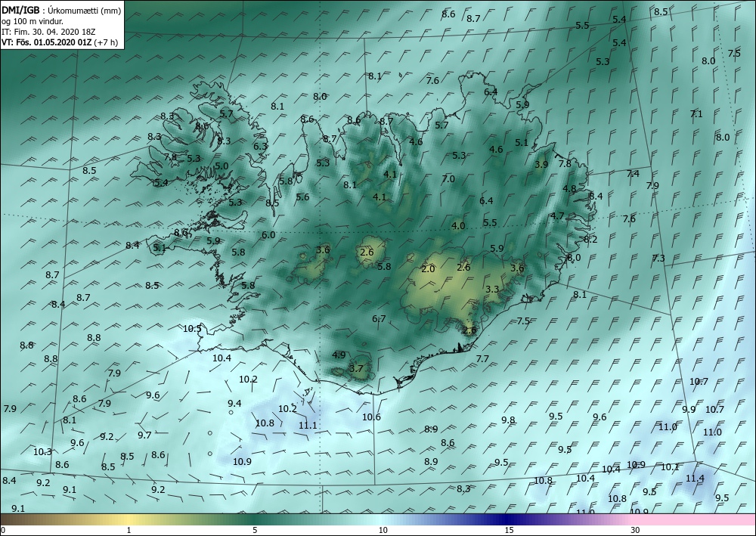Screen dimensions: 756x536
Task: Select the 10.3 value label
Action: coord(42,452)
